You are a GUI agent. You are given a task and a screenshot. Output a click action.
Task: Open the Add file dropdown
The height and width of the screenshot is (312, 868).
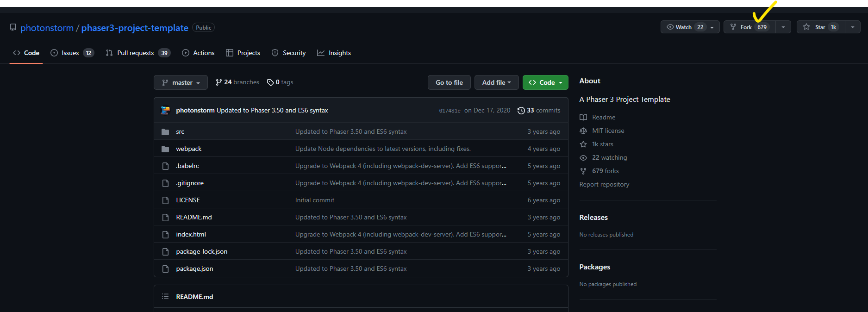tap(496, 82)
